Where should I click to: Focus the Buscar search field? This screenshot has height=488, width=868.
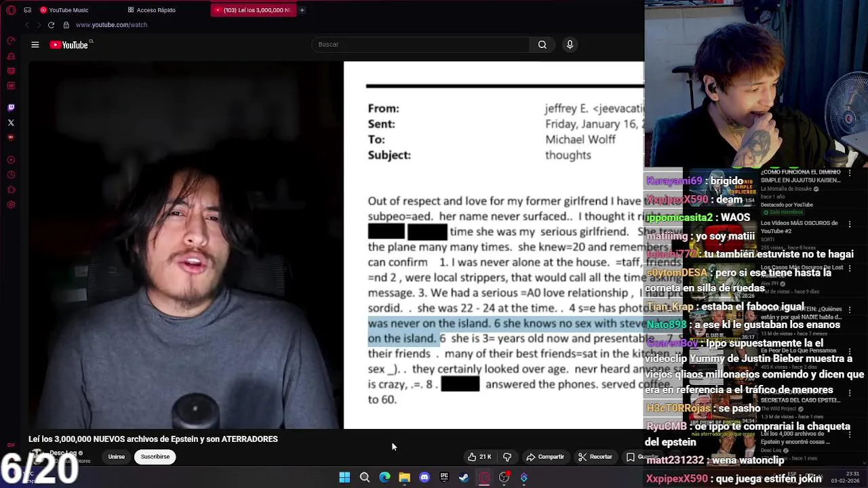tap(420, 45)
